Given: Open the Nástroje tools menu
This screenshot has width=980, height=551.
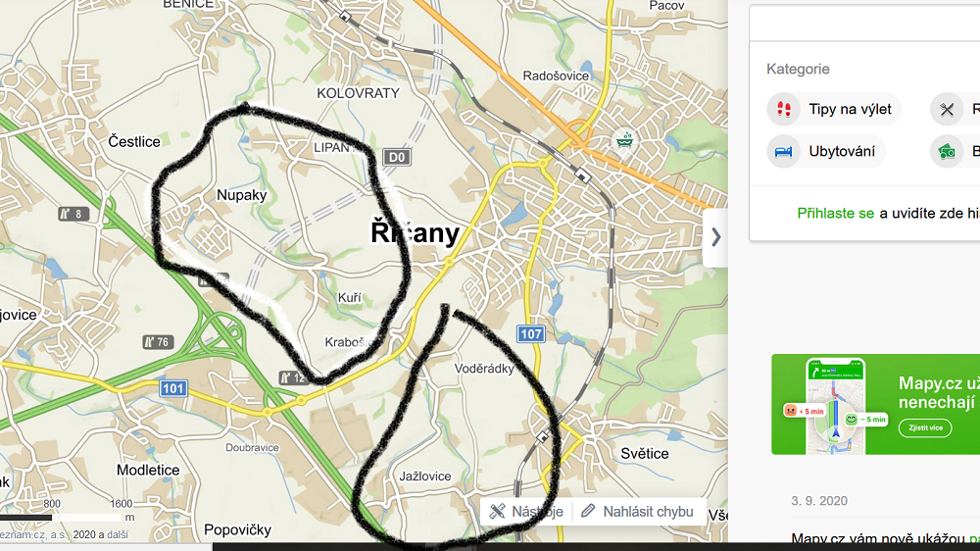Looking at the screenshot, I should (x=526, y=512).
